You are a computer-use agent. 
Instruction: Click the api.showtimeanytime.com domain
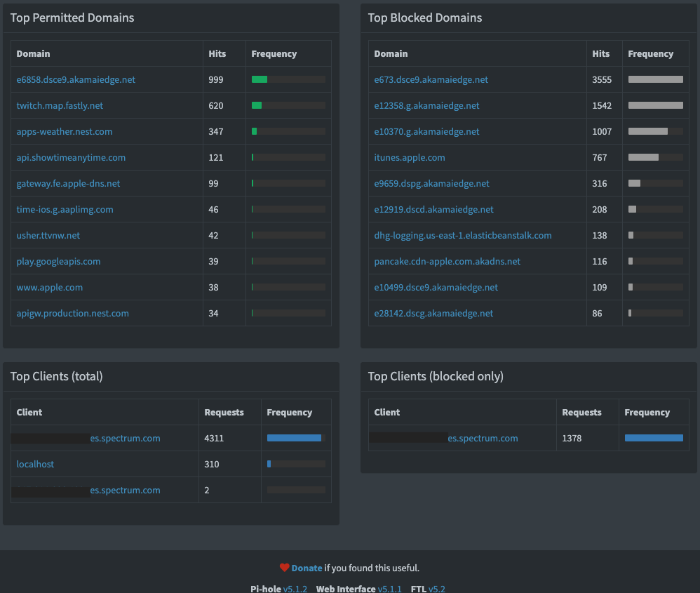tap(71, 157)
